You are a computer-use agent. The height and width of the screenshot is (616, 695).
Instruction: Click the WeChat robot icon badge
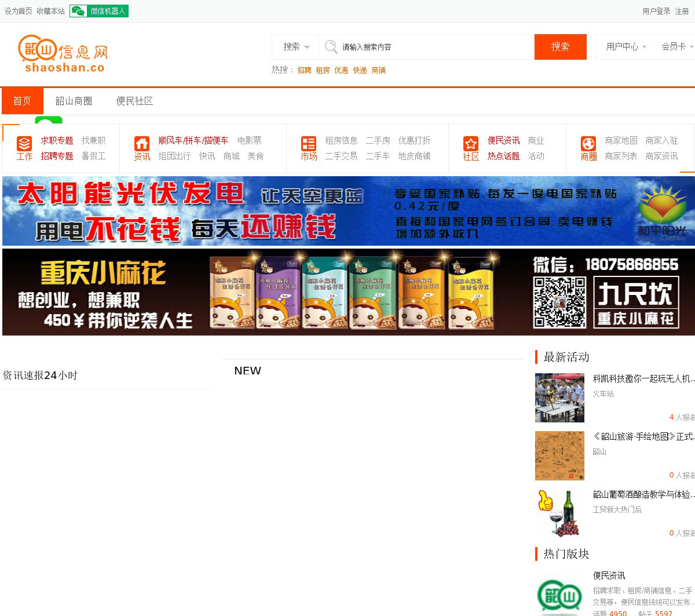coord(99,11)
